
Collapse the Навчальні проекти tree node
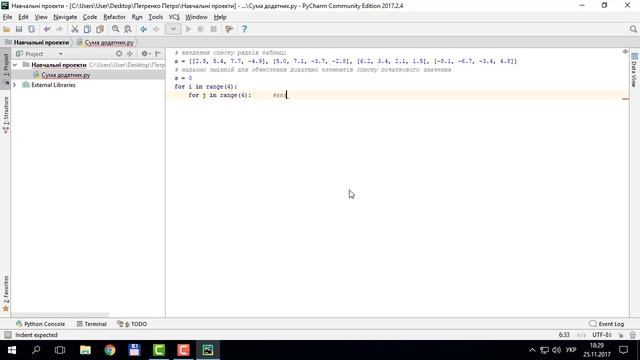tap(15, 65)
